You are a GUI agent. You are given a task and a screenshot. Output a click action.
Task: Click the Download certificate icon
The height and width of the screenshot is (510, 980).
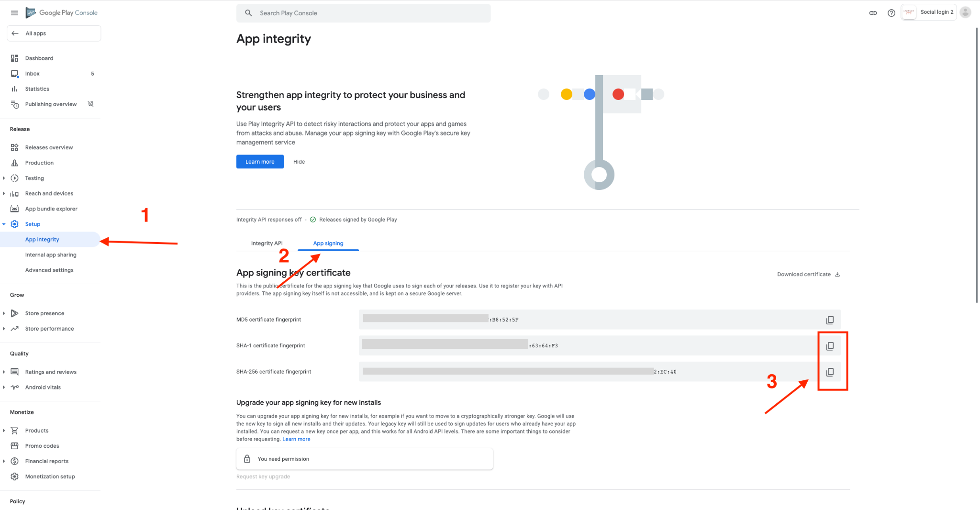837,275
